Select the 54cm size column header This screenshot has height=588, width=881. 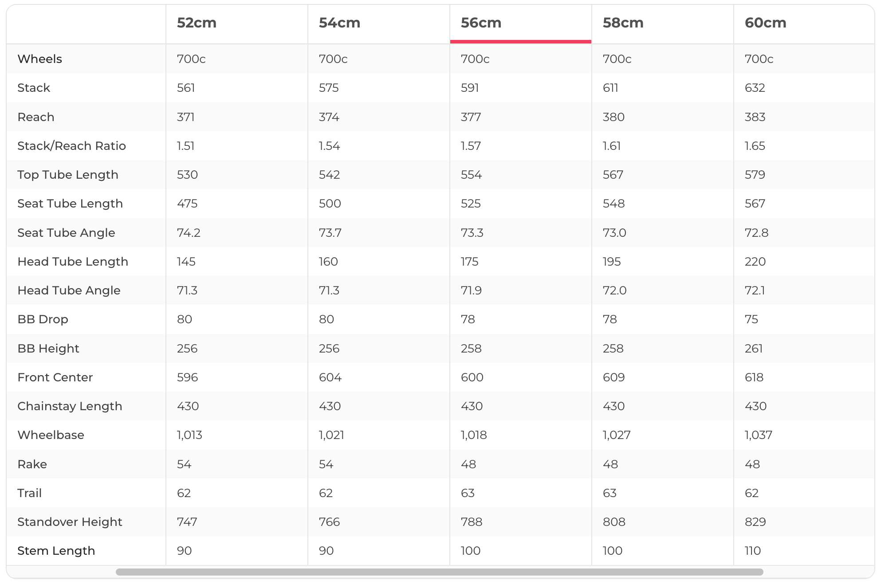[339, 23]
